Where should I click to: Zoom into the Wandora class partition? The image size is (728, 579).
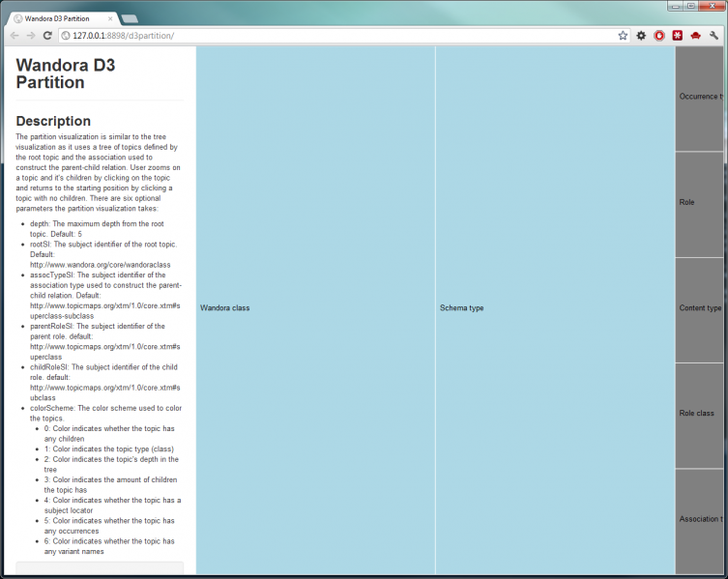tap(315, 308)
